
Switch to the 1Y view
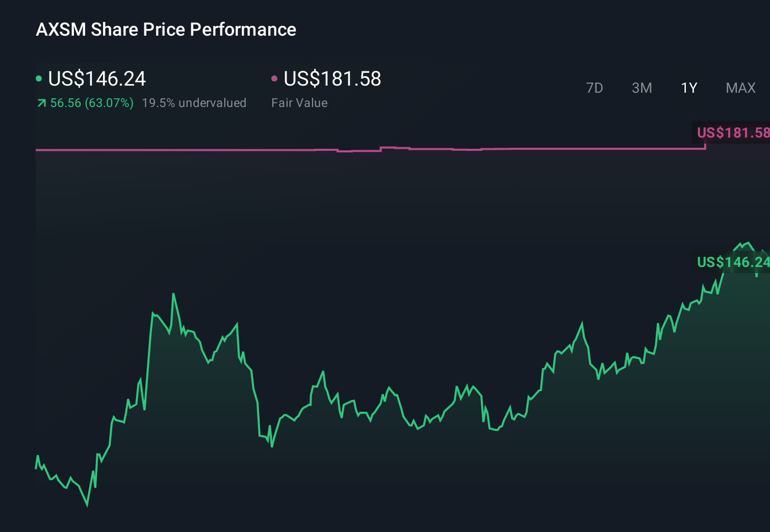688,88
